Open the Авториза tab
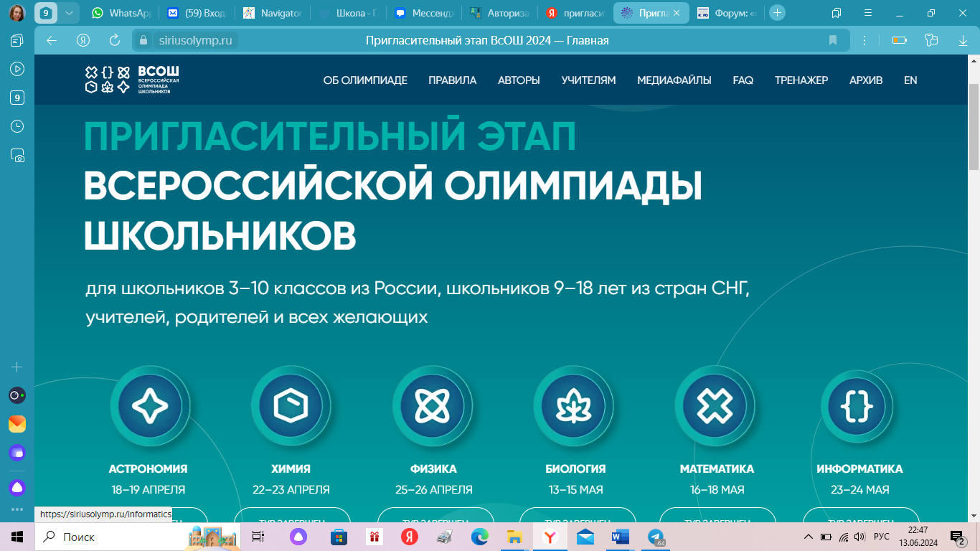980x551 pixels. [500, 12]
